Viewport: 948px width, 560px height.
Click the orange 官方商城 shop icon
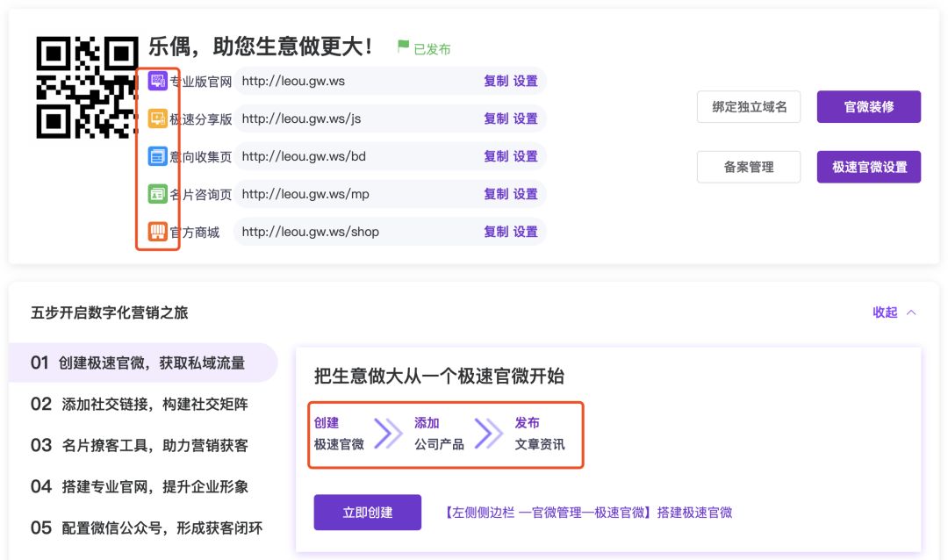[x=158, y=232]
